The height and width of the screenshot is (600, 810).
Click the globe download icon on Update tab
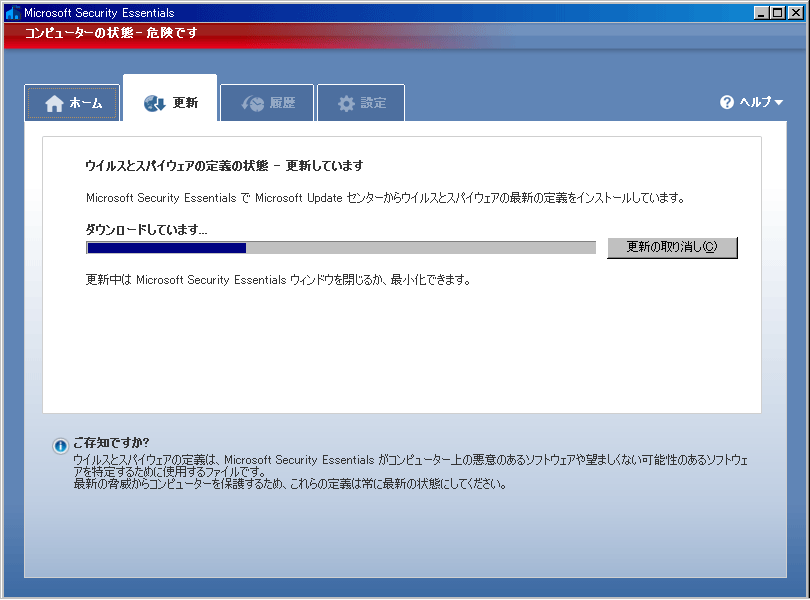click(x=154, y=103)
